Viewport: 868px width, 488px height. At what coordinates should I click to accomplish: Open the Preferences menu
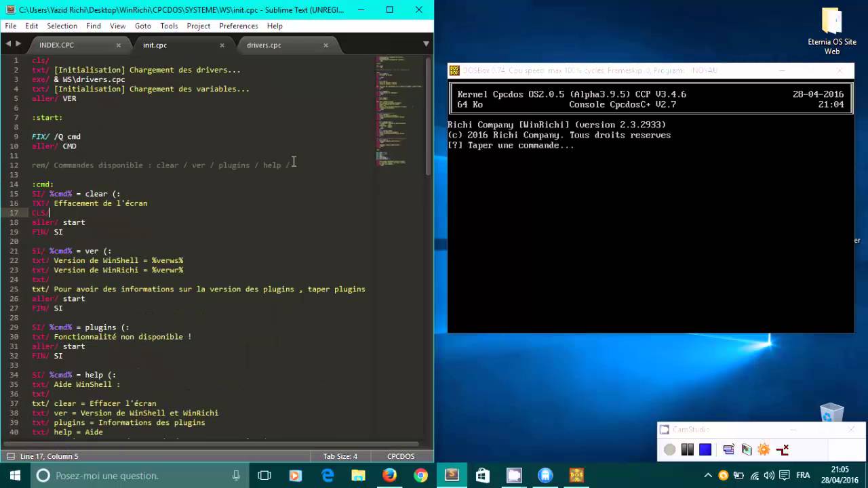(x=239, y=26)
